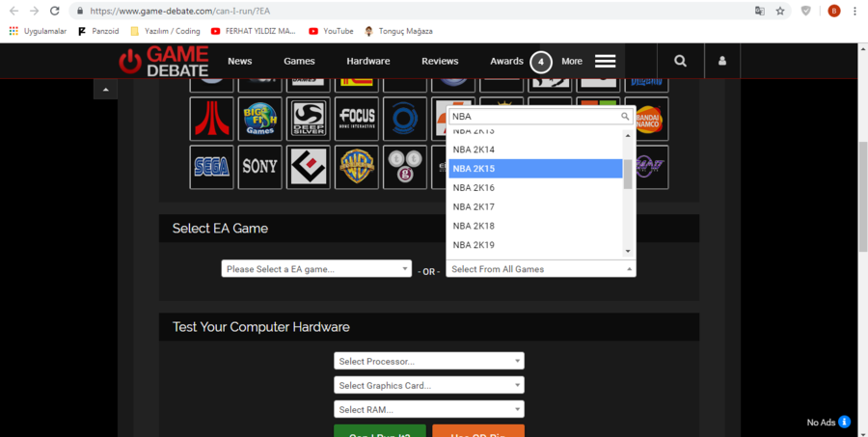Click the orange GD Rig button
Screen dimensions: 868x437
478,431
